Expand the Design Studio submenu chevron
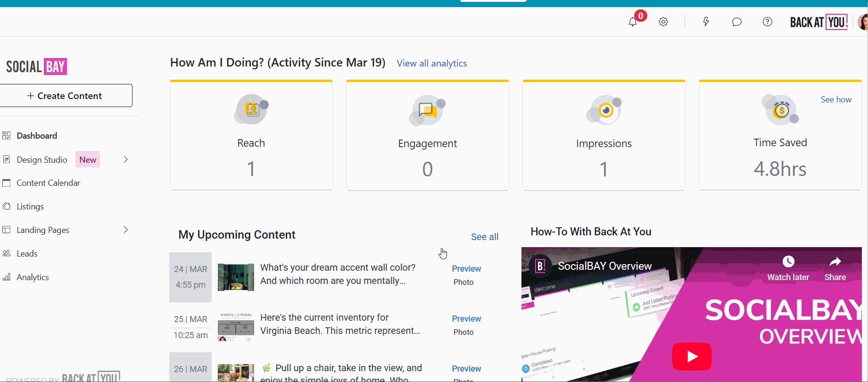Image resolution: width=868 pixels, height=382 pixels. pos(126,159)
